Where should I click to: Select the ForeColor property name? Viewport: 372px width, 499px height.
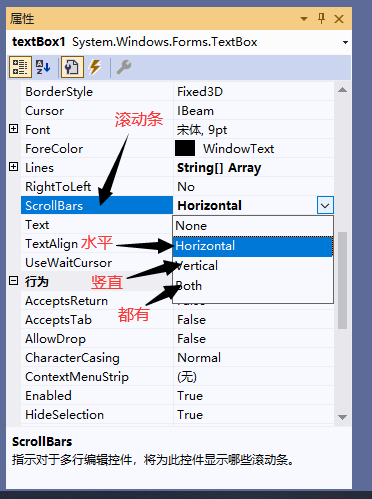(x=54, y=149)
